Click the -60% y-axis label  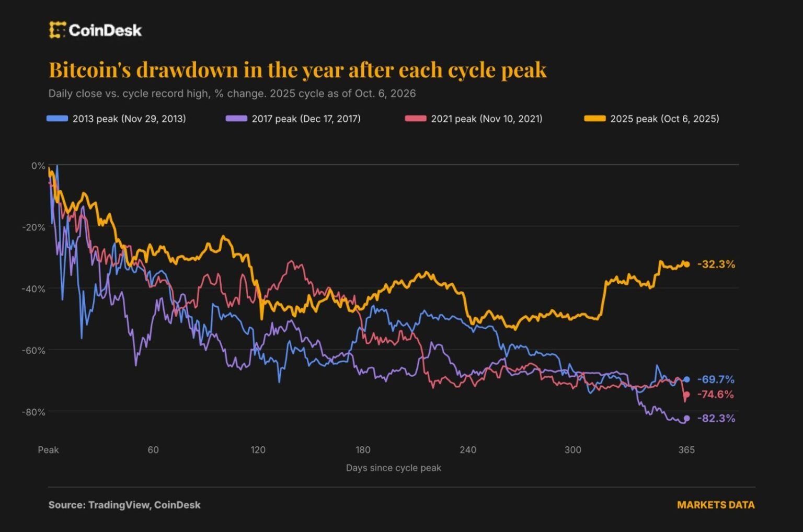(33, 351)
